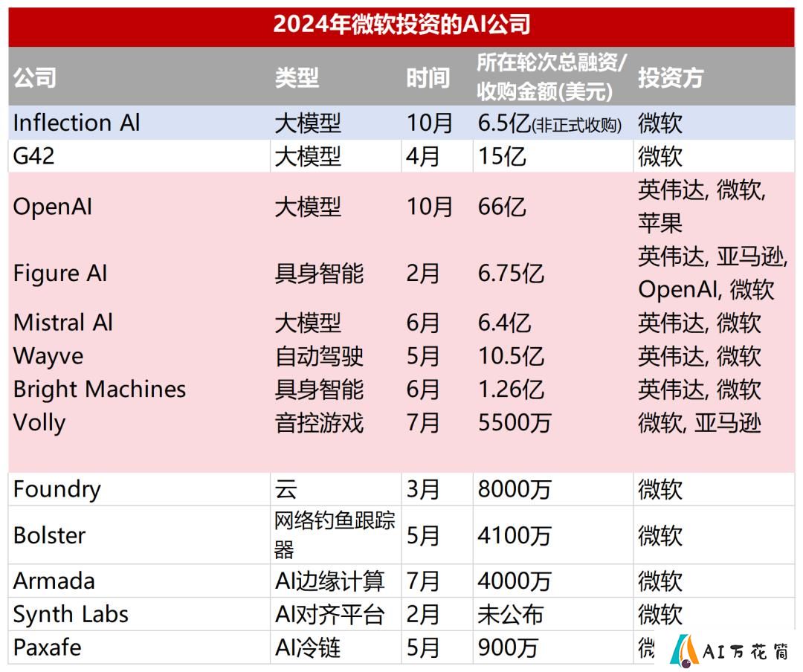Select the '类型' column header

pos(297,77)
